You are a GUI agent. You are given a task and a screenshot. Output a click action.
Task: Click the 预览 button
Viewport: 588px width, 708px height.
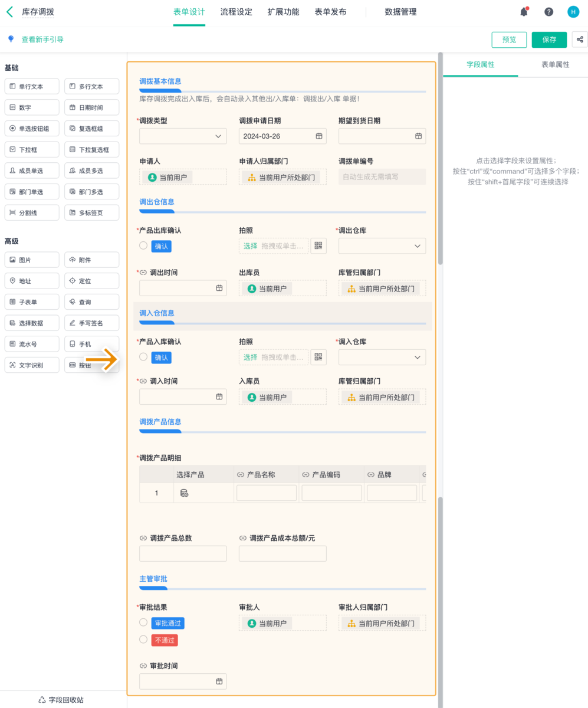tap(508, 40)
